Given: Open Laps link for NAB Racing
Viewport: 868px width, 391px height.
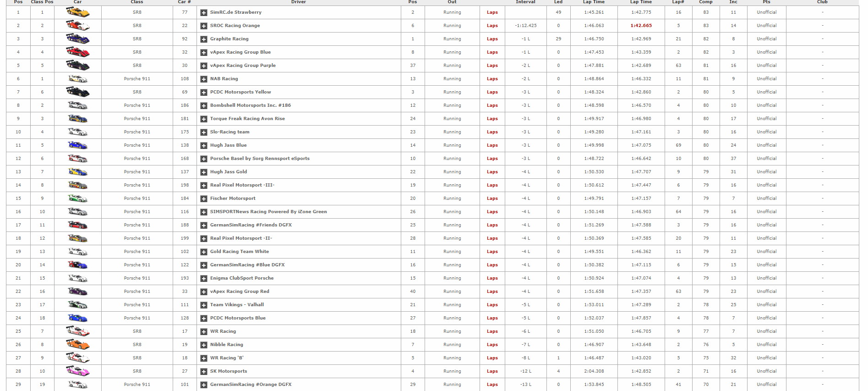Looking at the screenshot, I should (492, 79).
